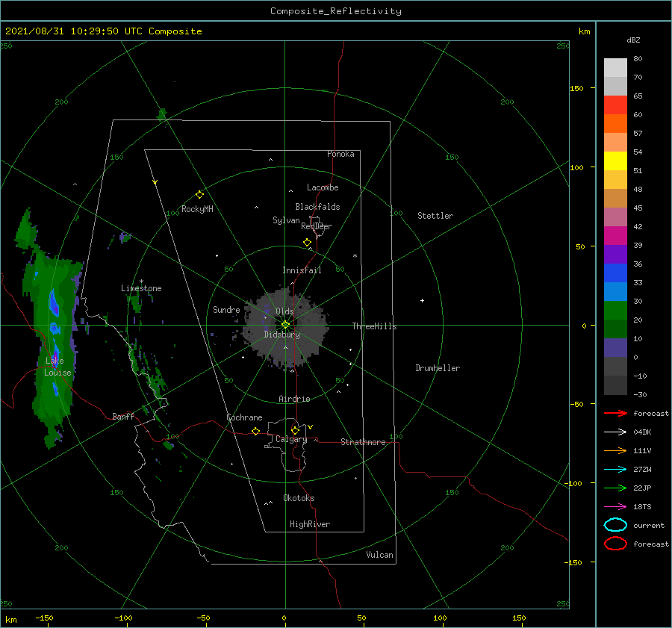Click the RedDeer city label
This screenshot has height=628, width=672.
coord(317,226)
